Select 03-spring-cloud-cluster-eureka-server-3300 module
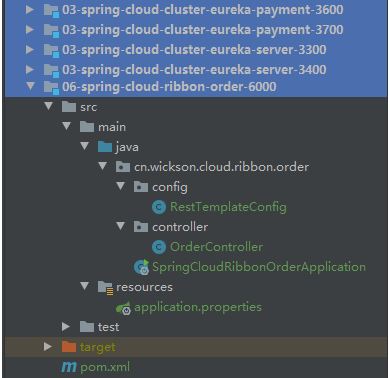Image resolution: width=390 pixels, height=378 pixels. (194, 50)
